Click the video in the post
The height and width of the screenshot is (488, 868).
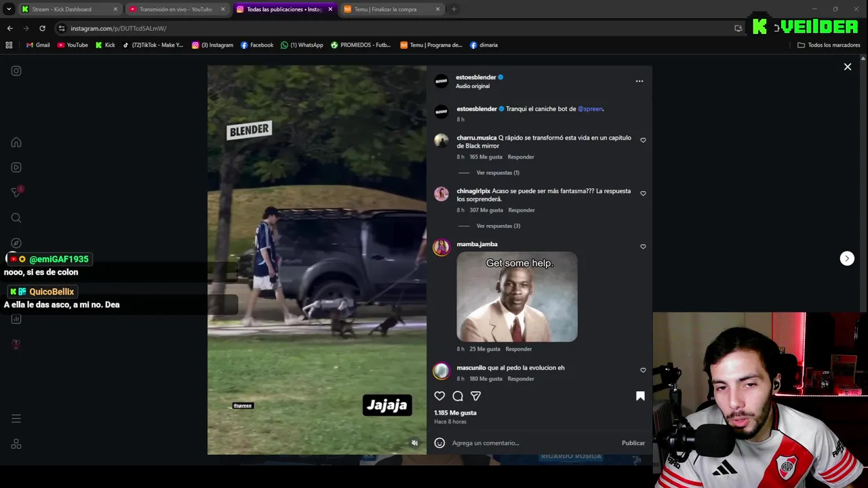(317, 260)
